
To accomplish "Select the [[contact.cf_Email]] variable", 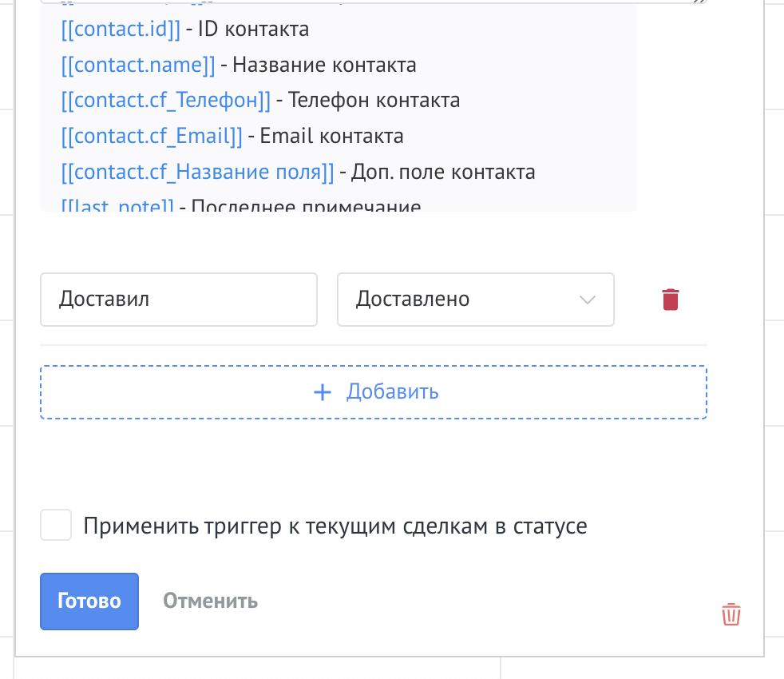I will coord(152,136).
